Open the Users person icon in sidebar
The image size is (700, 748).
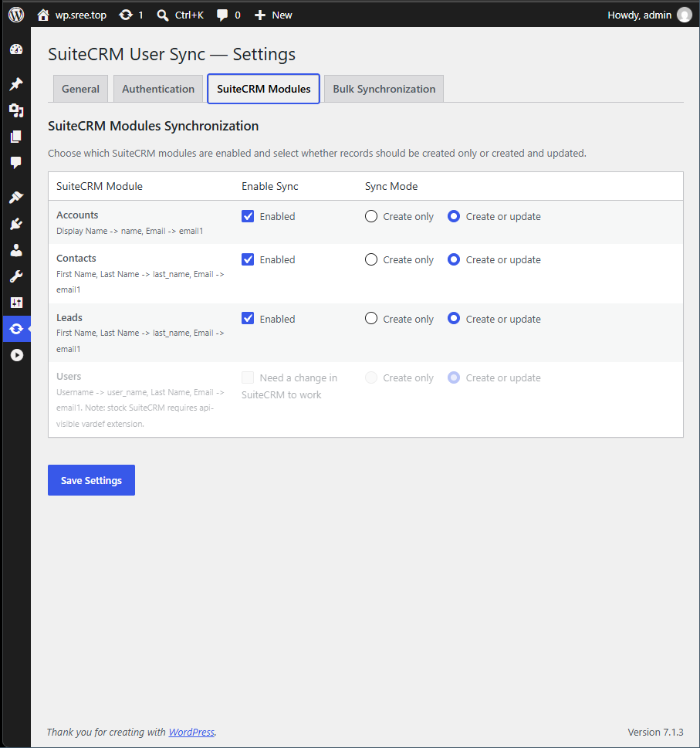(16, 250)
